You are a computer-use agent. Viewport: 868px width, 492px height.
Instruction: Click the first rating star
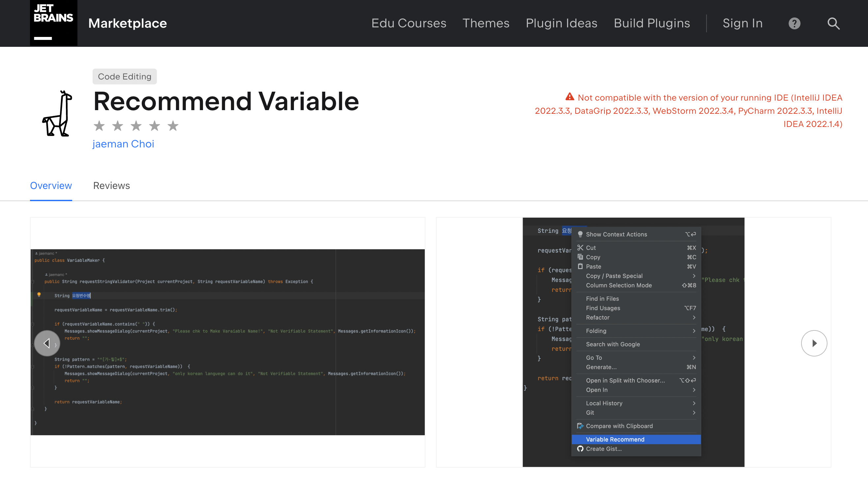click(99, 126)
